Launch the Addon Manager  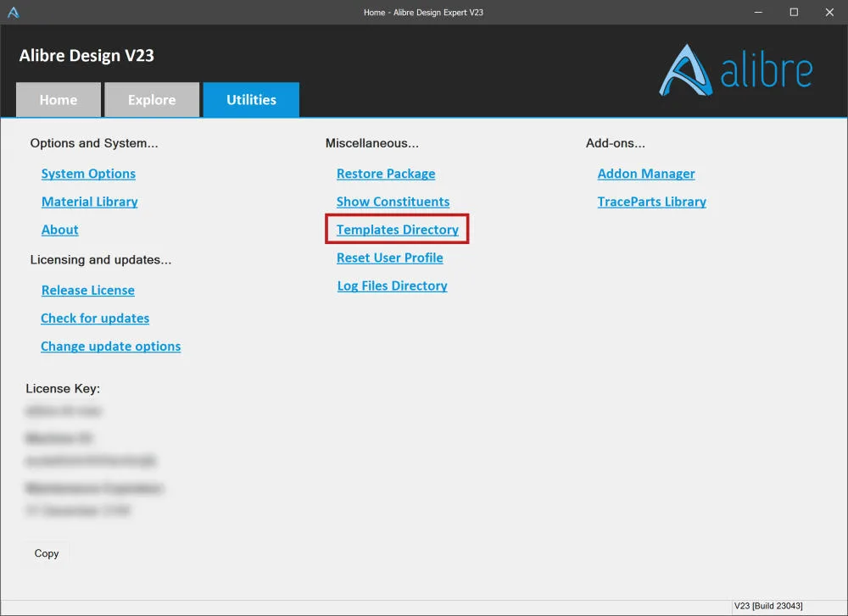[646, 174]
